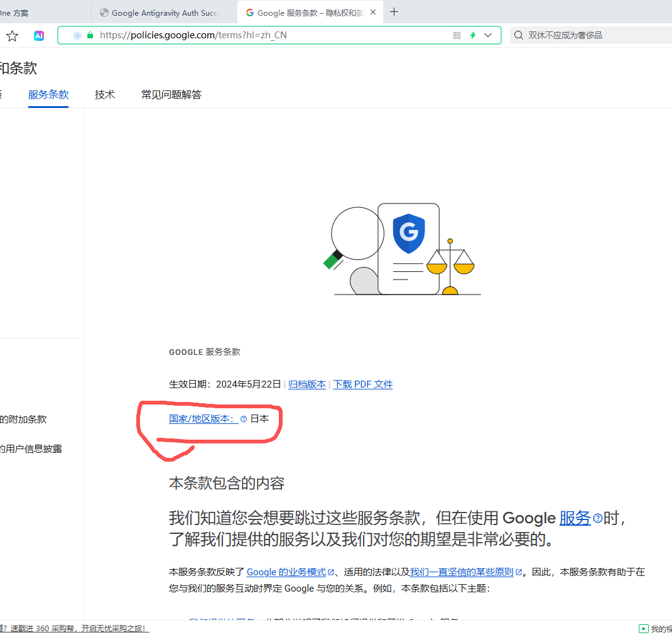
Task: Click the green lightning speed mode icon
Action: (x=473, y=36)
